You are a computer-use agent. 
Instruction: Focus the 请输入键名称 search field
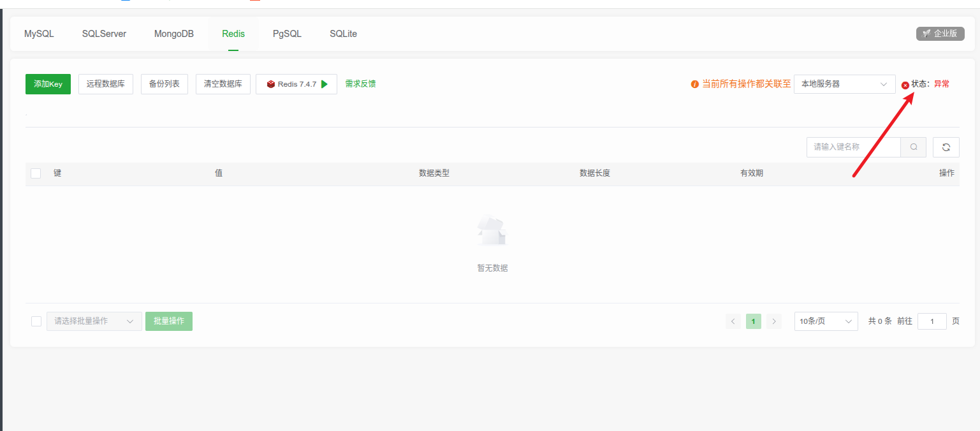pyautogui.click(x=854, y=147)
